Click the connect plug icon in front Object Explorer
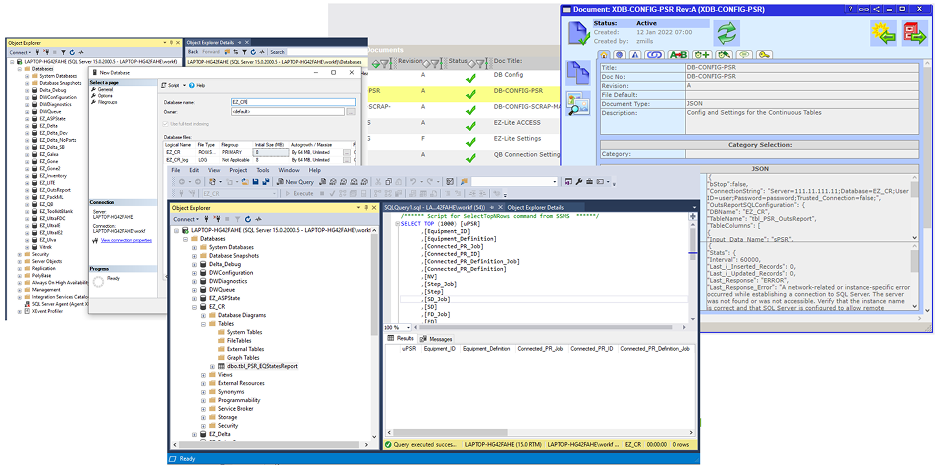This screenshot has height=469, width=940. pos(206,219)
